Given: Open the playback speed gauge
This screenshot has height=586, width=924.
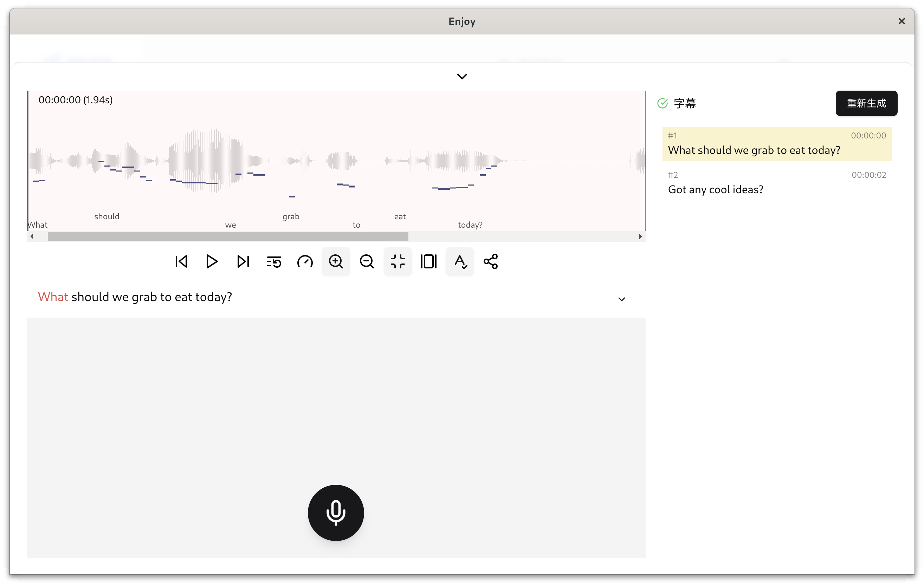Looking at the screenshot, I should (305, 261).
